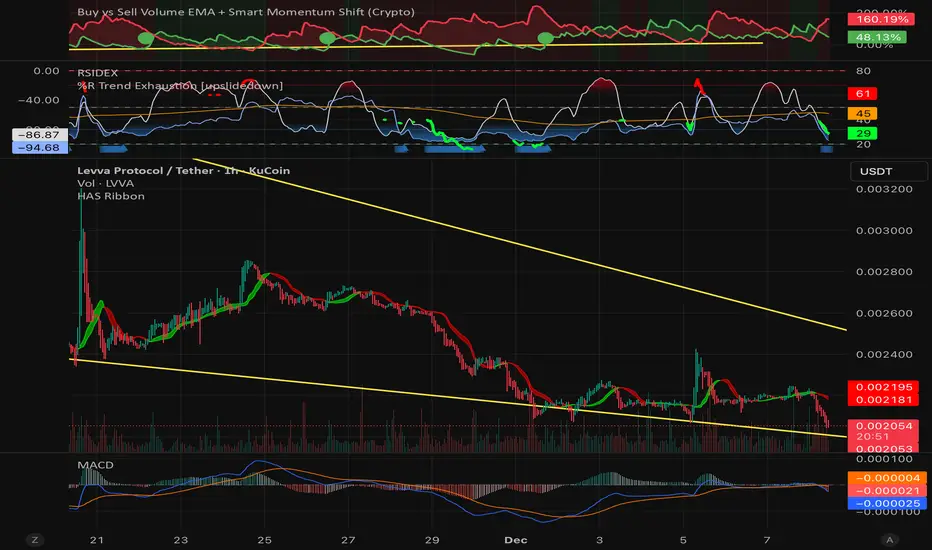The width and height of the screenshot is (932, 550).
Task: Click the 80 level on RSI axis
Action: [863, 71]
